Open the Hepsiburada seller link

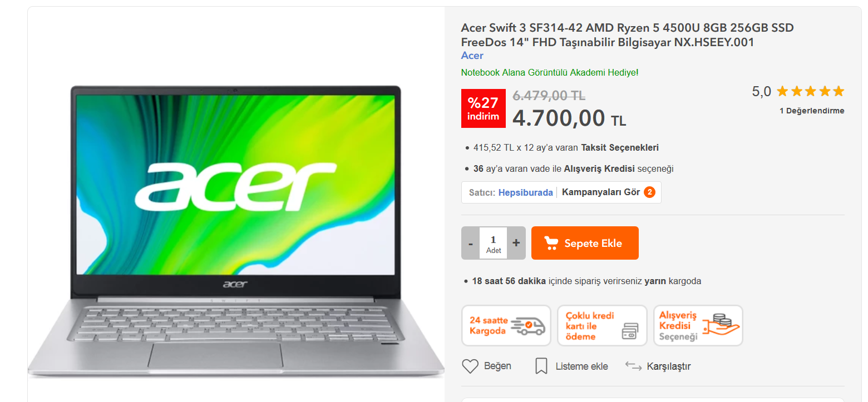pos(526,192)
